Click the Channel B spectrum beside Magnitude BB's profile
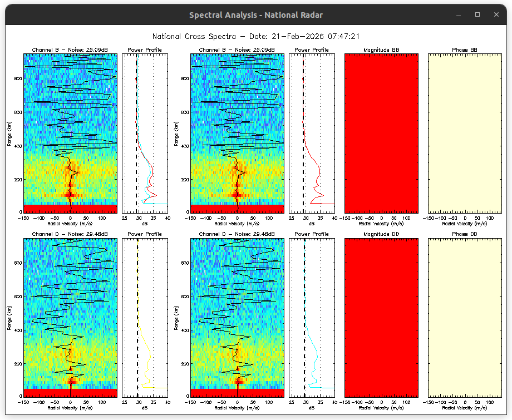This screenshot has height=420, width=512. [237, 132]
